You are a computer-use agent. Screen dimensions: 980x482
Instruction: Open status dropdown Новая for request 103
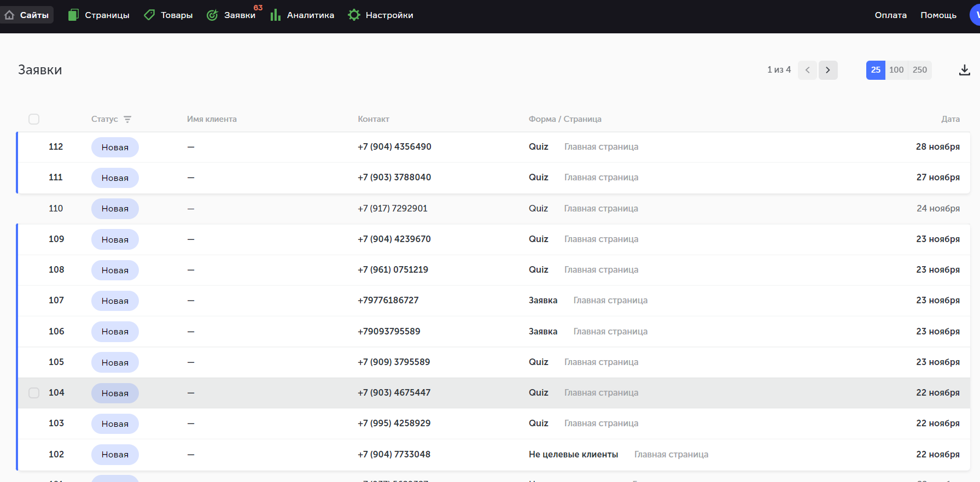[x=115, y=424]
